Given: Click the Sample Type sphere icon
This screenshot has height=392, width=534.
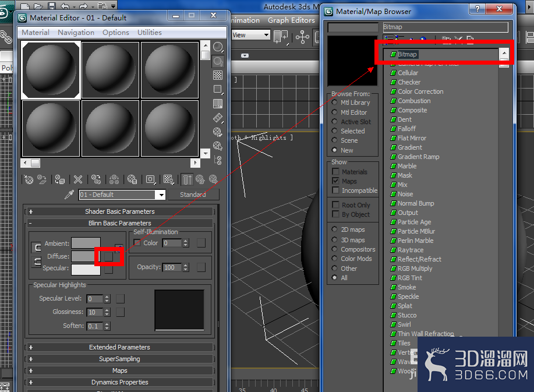Looking at the screenshot, I should click(218, 47).
